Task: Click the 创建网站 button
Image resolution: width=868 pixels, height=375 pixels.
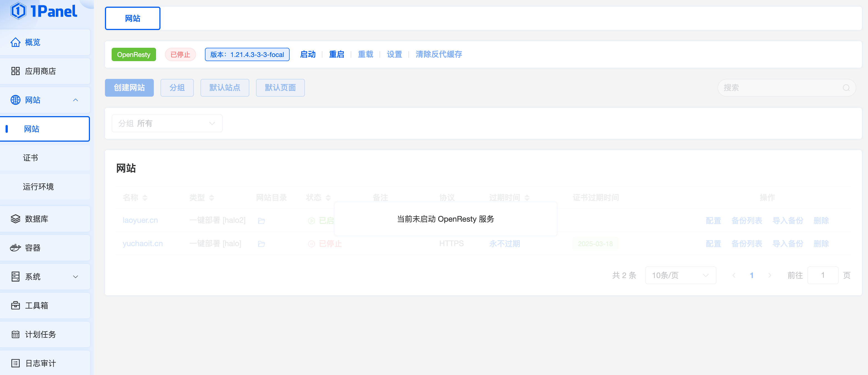Action: pyautogui.click(x=129, y=88)
